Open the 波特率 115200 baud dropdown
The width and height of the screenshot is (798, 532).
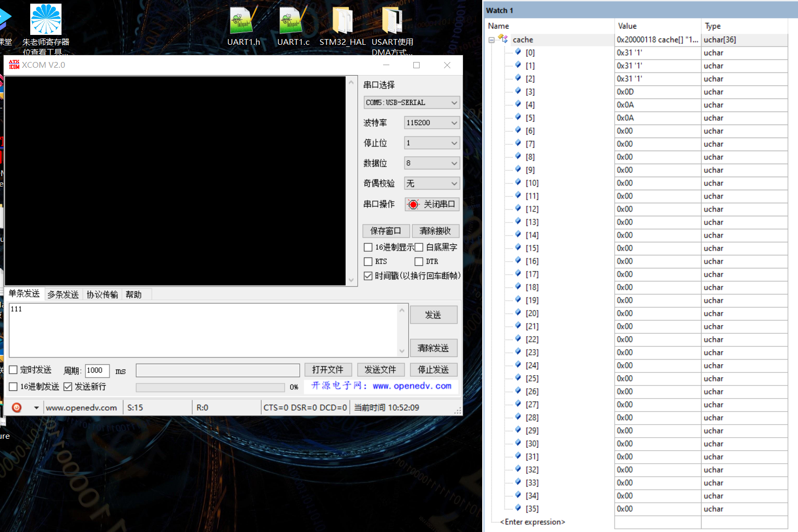432,123
